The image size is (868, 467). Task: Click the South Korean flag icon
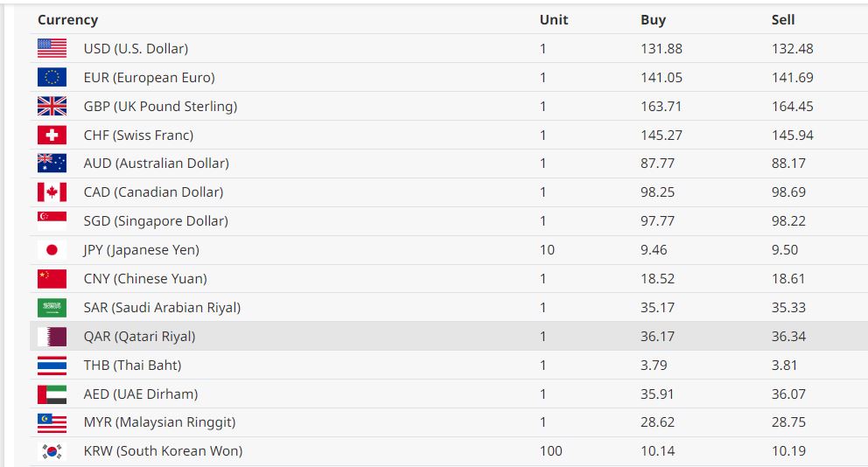click(52, 452)
